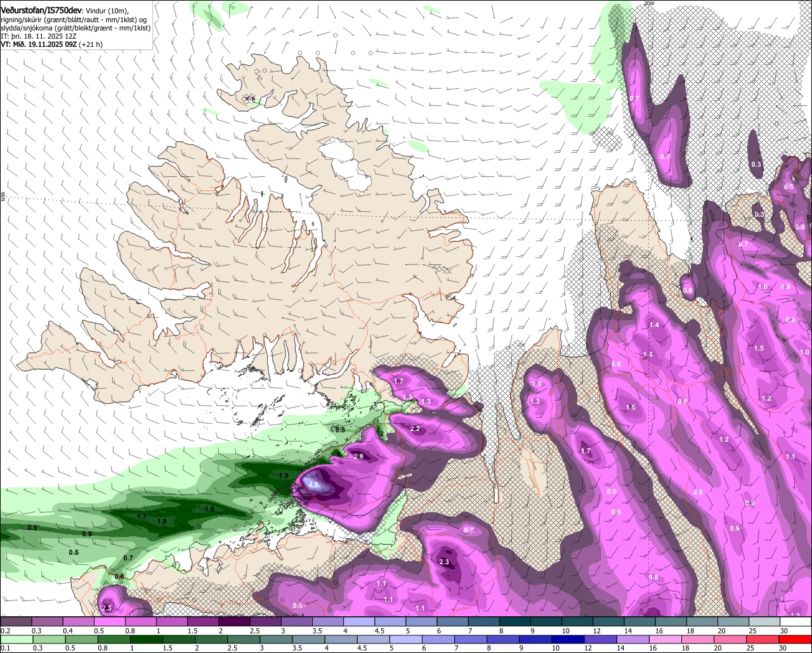Pick the bright red 30 swatch in lower legend
This screenshot has height=653, width=812.
796,640
